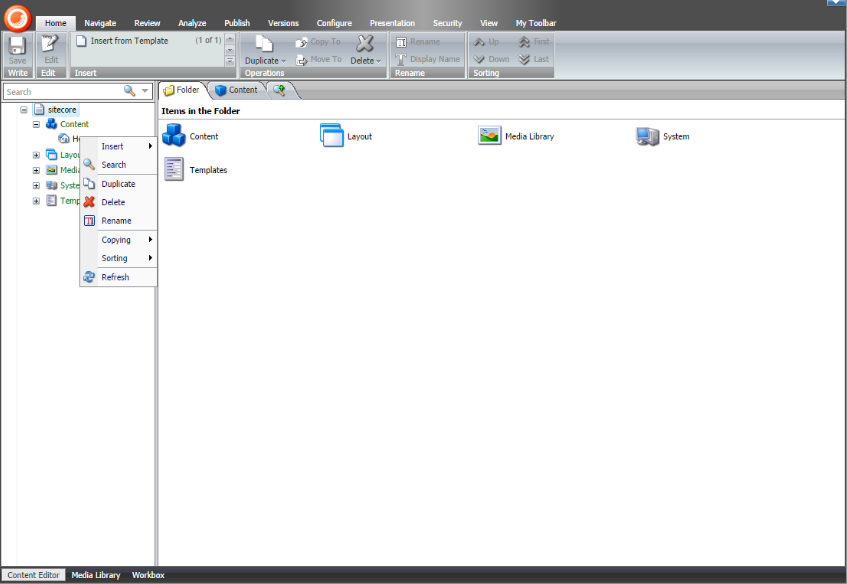847x584 pixels.
Task: Collapse the sitecore tree node
Action: [24, 110]
